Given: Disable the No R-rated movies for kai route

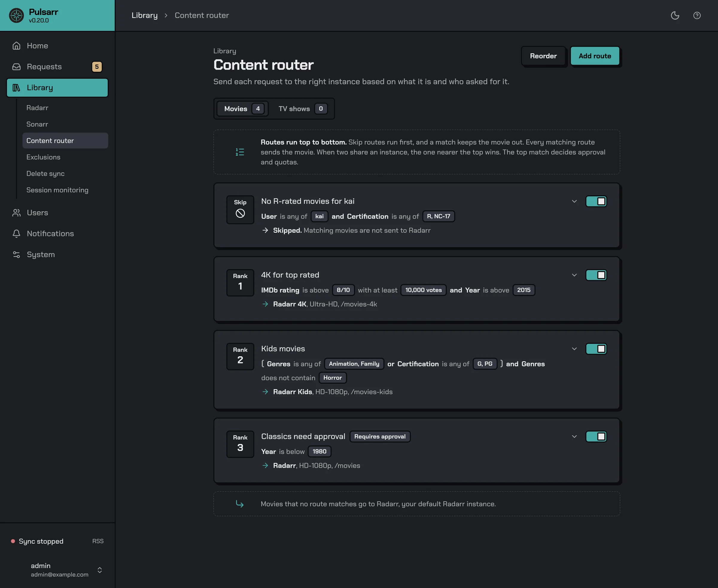Looking at the screenshot, I should pos(596,201).
